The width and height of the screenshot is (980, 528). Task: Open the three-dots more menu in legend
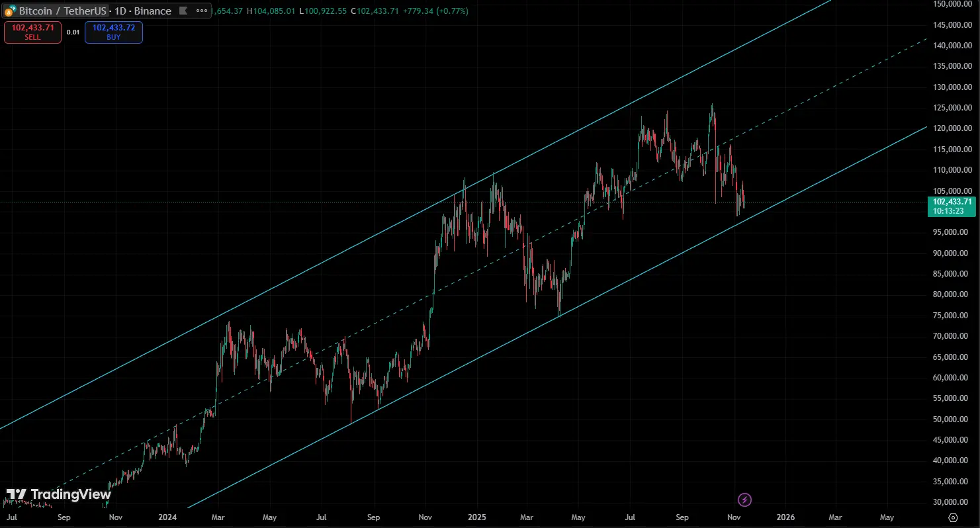(201, 11)
